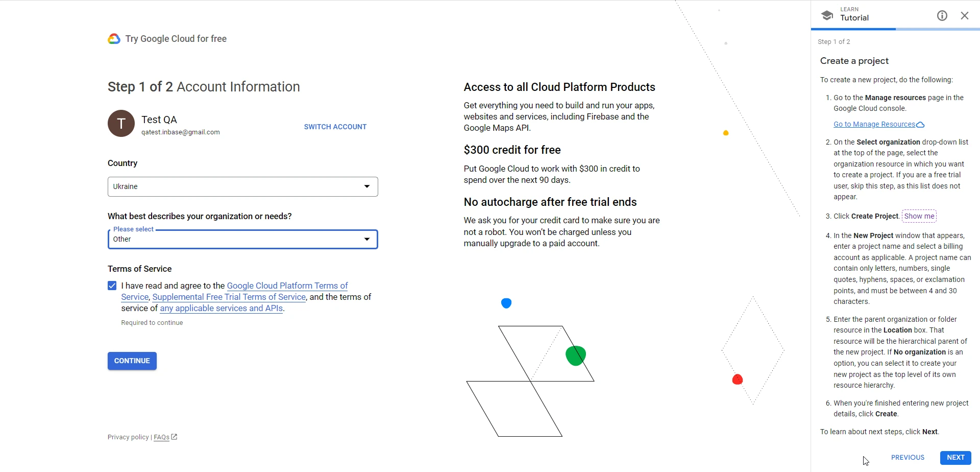Click the Test QA account name

159,120
